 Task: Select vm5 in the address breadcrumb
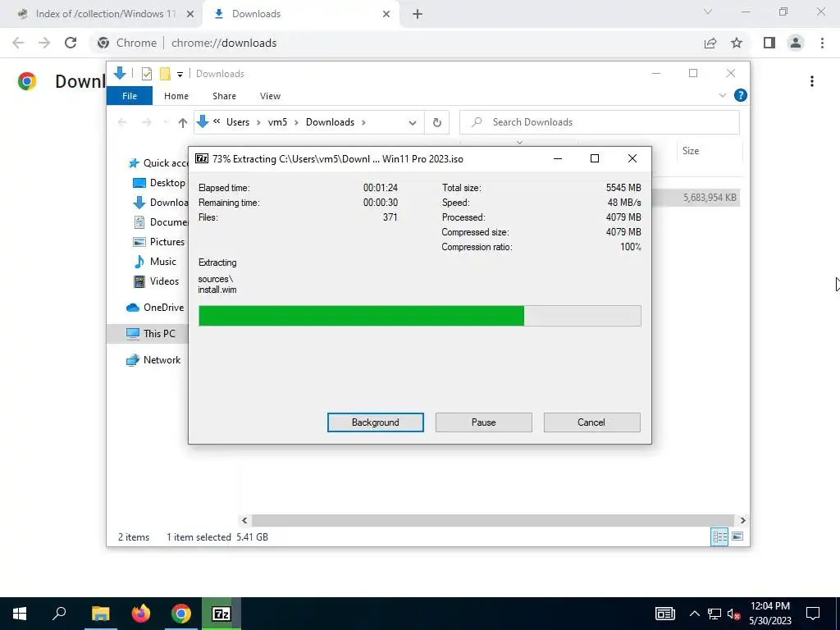pos(277,122)
